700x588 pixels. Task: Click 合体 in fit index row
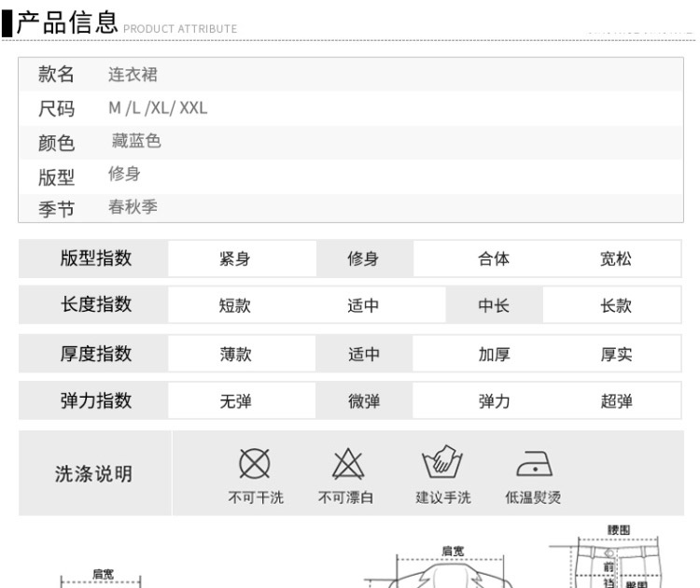click(494, 259)
